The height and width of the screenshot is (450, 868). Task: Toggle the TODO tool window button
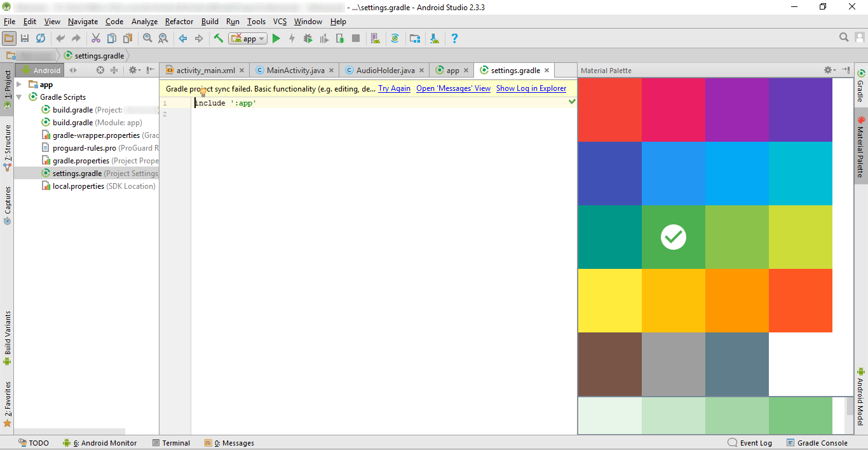34,443
